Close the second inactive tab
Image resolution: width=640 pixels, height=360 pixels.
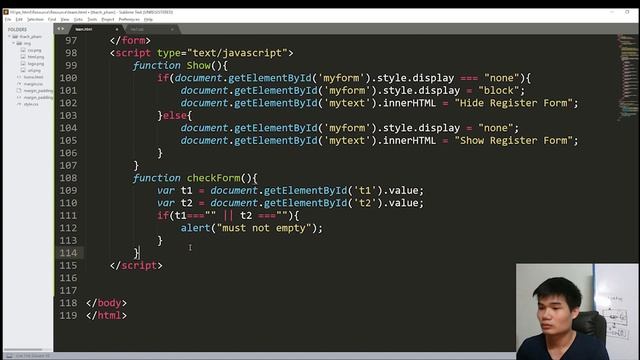click(172, 29)
